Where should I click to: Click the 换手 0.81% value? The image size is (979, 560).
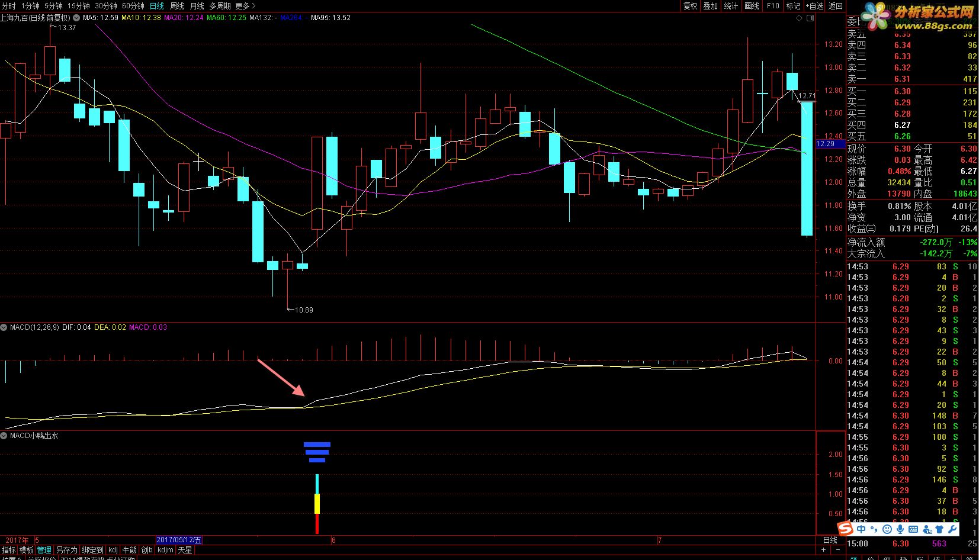[899, 206]
